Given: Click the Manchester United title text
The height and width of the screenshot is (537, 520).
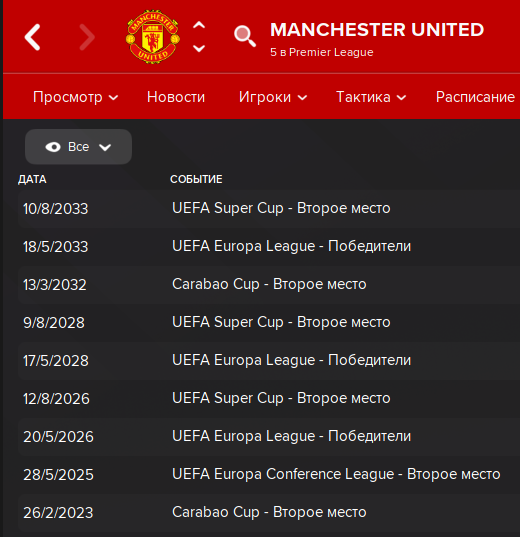Looking at the screenshot, I should coord(377,29).
